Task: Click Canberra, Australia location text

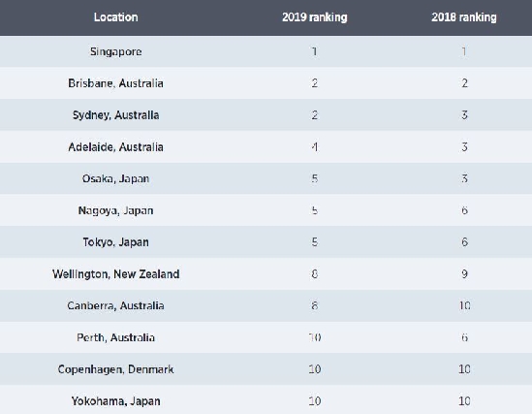Action: click(x=115, y=305)
